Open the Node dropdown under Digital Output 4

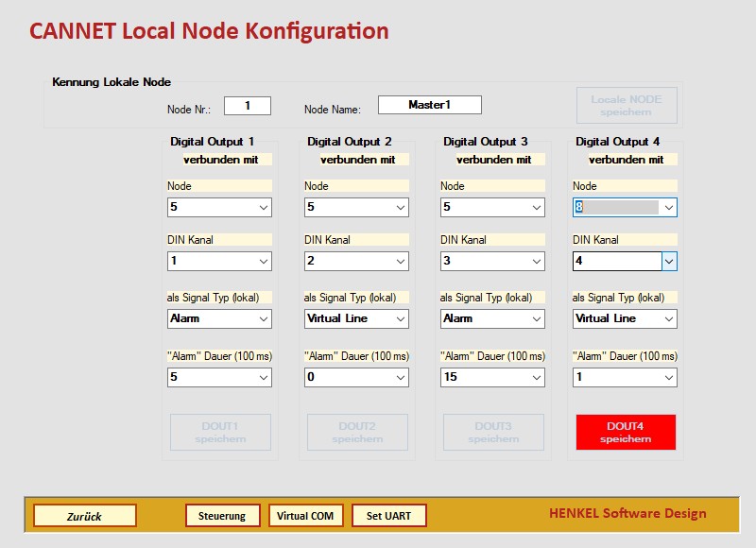(x=625, y=207)
